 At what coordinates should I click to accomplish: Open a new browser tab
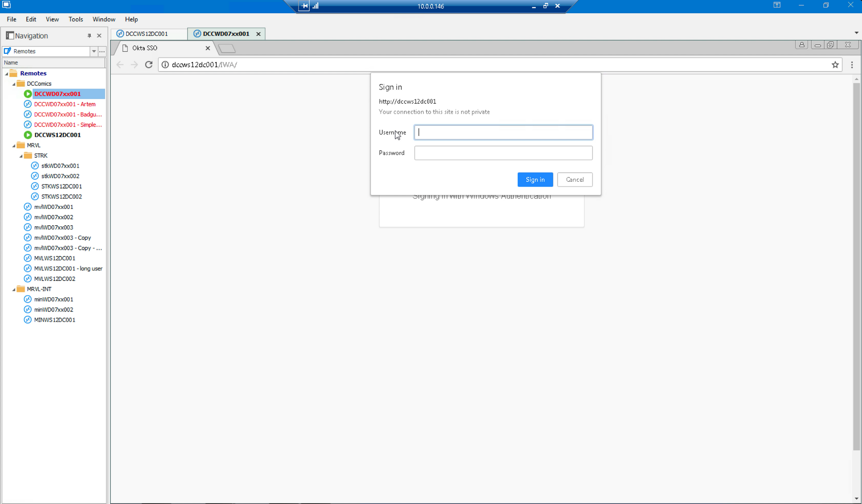pyautogui.click(x=227, y=49)
